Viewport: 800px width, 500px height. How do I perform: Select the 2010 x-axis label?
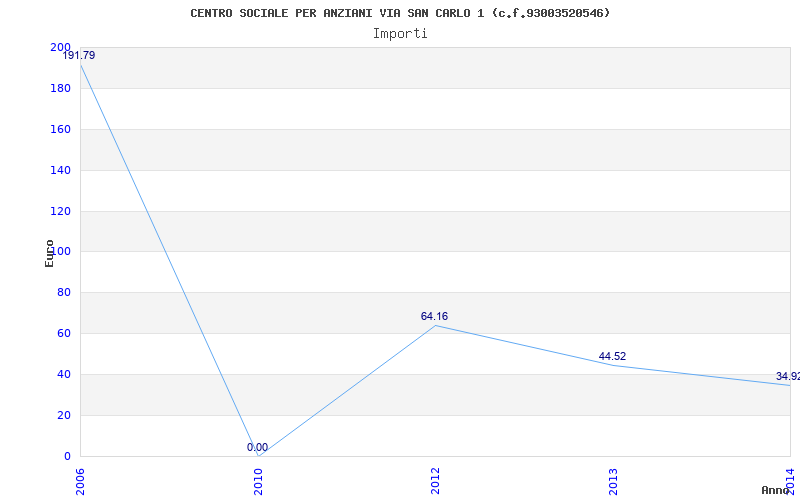coord(258,482)
